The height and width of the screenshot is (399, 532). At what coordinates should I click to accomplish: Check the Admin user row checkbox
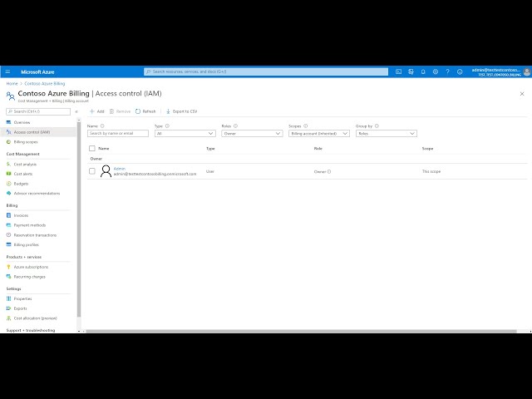click(x=92, y=171)
